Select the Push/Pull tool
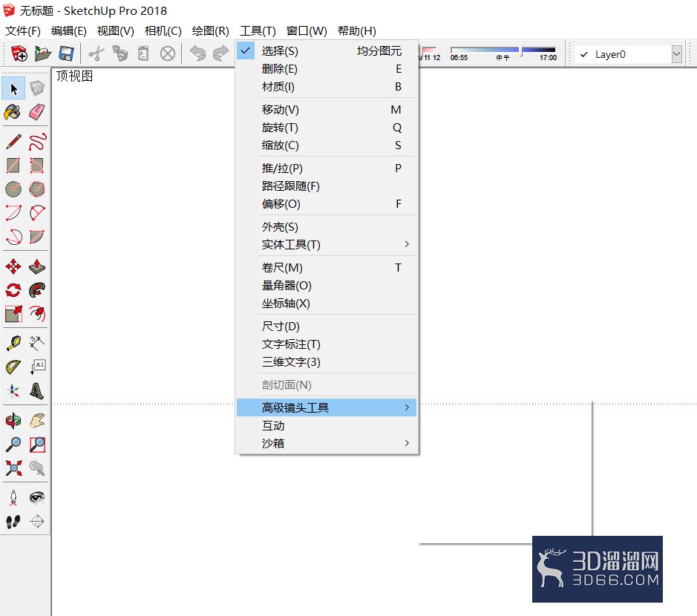The width and height of the screenshot is (697, 616). click(x=37, y=266)
